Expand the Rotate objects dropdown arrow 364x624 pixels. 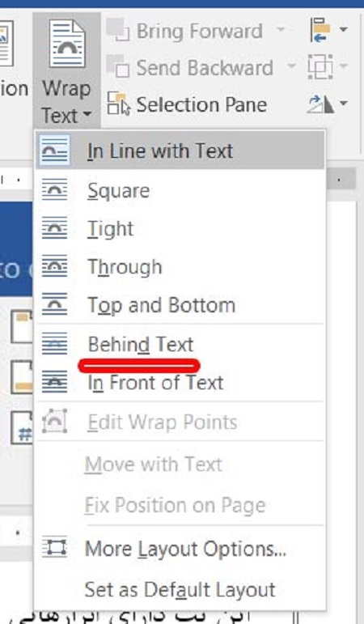pos(343,104)
